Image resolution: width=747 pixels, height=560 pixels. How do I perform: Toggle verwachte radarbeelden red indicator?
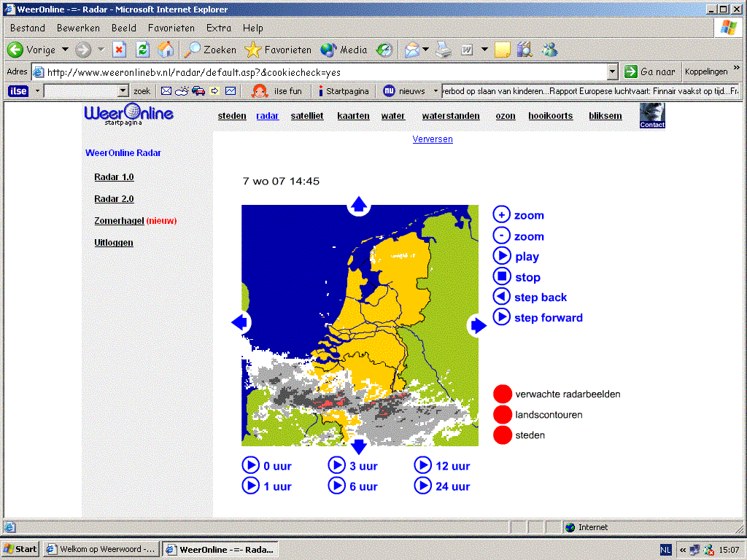pos(502,394)
